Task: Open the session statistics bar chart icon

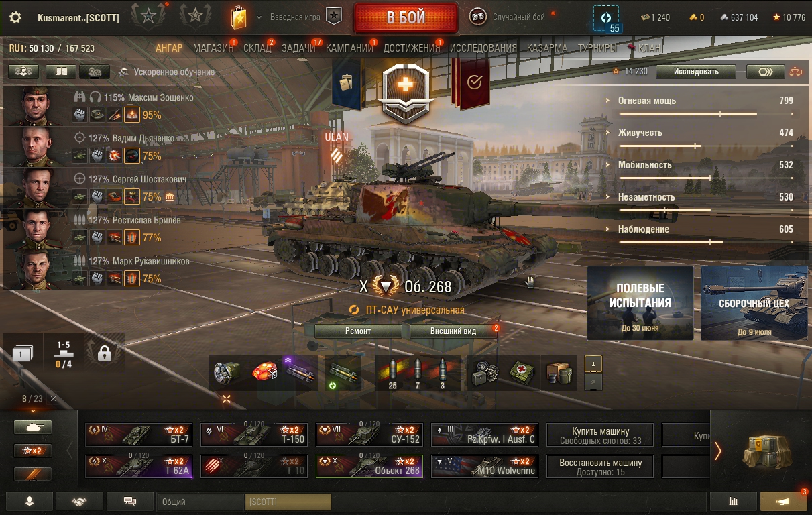Action: [x=733, y=501]
